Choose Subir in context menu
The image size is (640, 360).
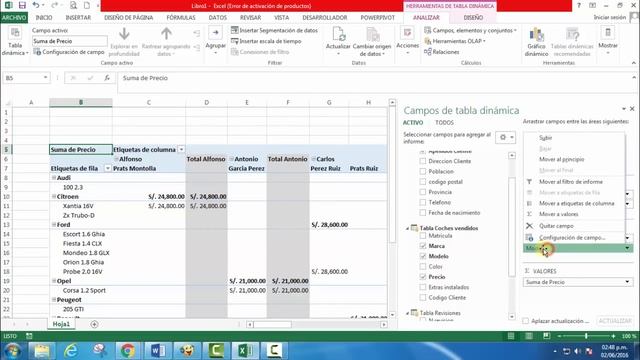click(545, 138)
